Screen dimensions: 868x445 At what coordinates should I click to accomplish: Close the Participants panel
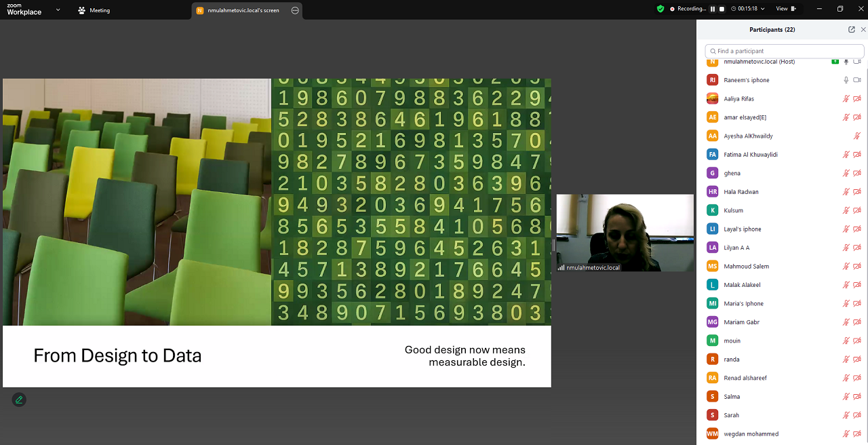(863, 30)
